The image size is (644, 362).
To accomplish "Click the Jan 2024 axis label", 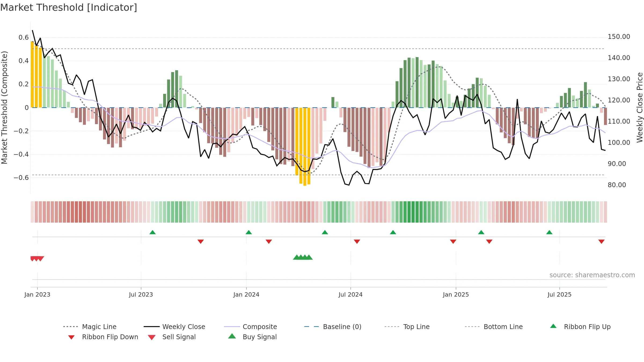I will (x=246, y=294).
